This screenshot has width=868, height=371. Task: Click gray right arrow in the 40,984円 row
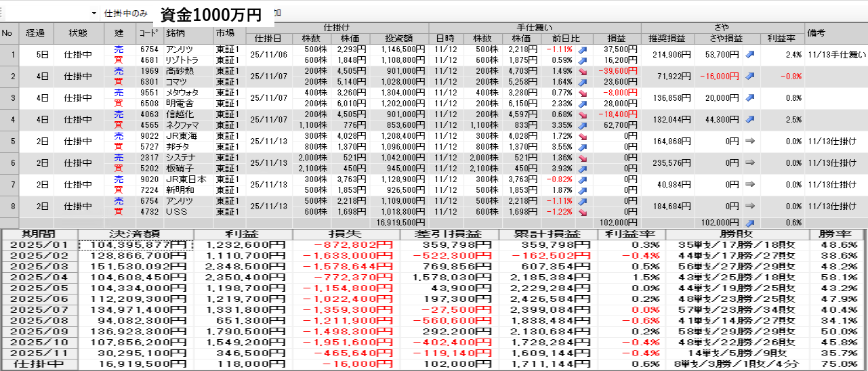(749, 185)
